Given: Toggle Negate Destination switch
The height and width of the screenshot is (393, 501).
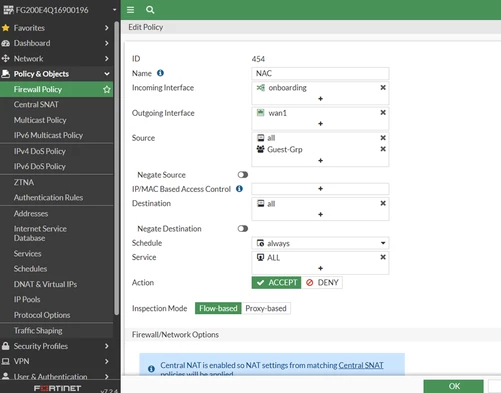Looking at the screenshot, I should [243, 229].
